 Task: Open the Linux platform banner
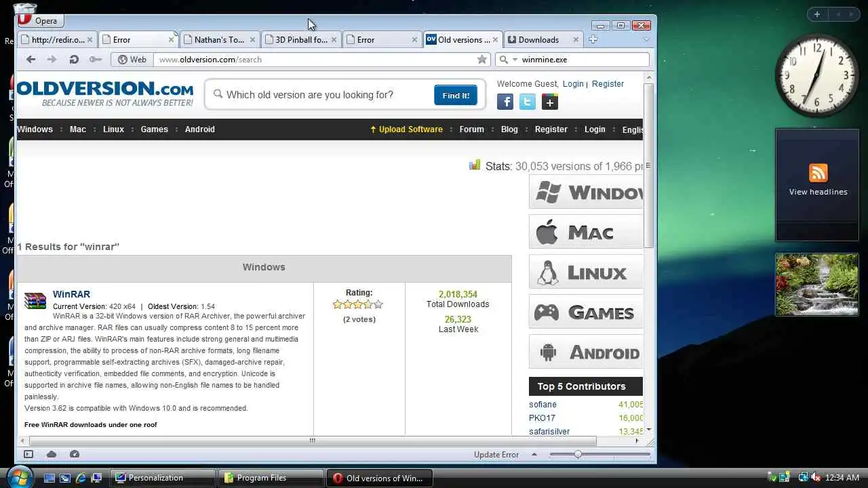point(586,272)
